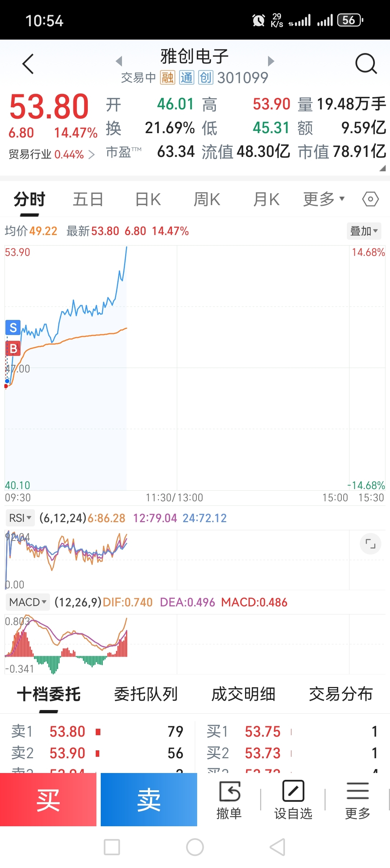The width and height of the screenshot is (390, 868).
Task: Switch to previous stock with left triangle
Action: pos(119,61)
